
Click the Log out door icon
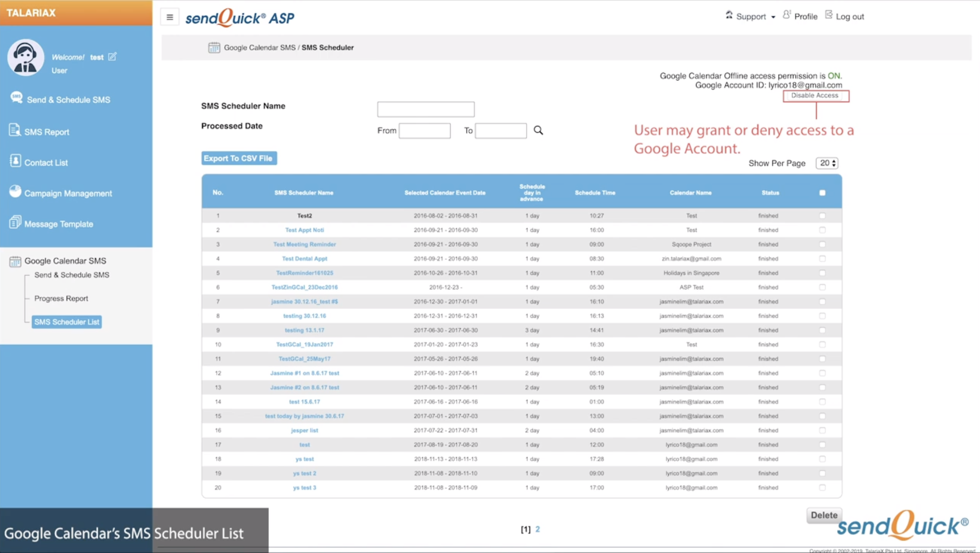pyautogui.click(x=829, y=15)
